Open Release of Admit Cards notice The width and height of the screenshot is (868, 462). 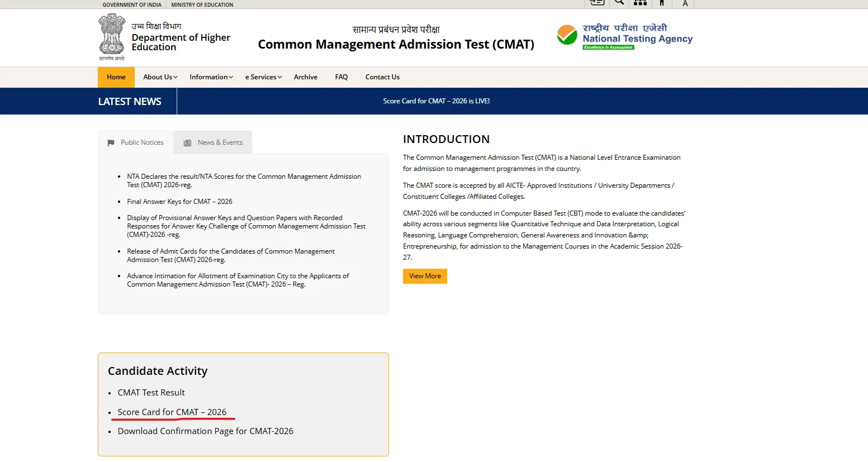[x=231, y=255]
